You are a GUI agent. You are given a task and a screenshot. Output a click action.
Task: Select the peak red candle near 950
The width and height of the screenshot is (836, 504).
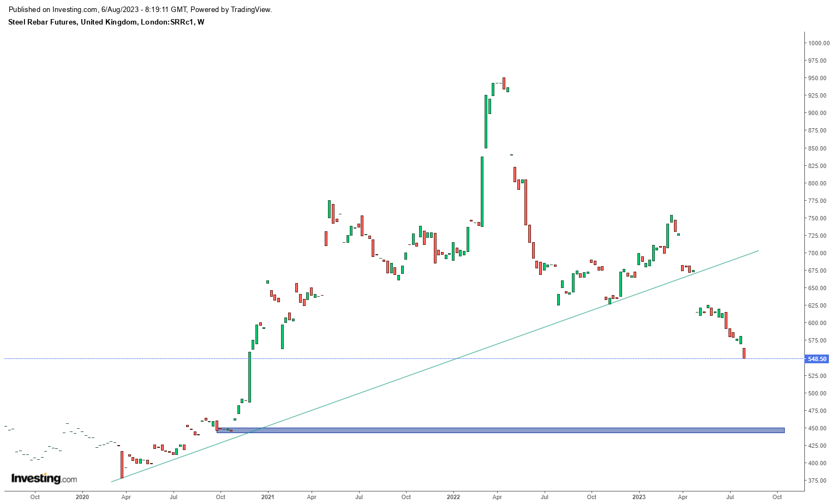click(504, 82)
